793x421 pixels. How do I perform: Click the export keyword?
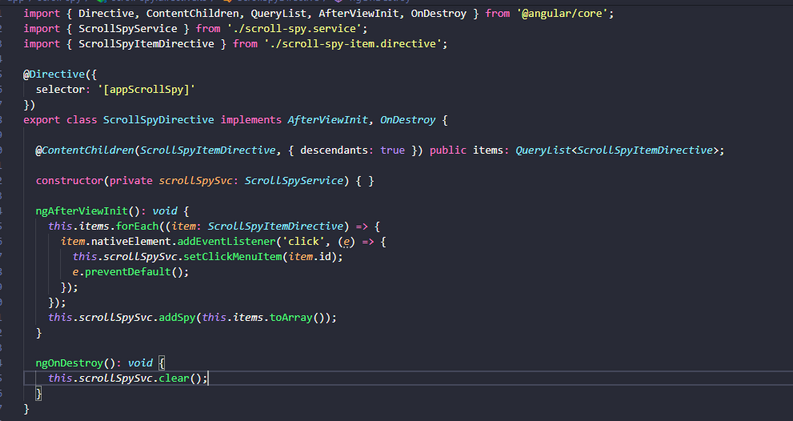[x=41, y=120]
